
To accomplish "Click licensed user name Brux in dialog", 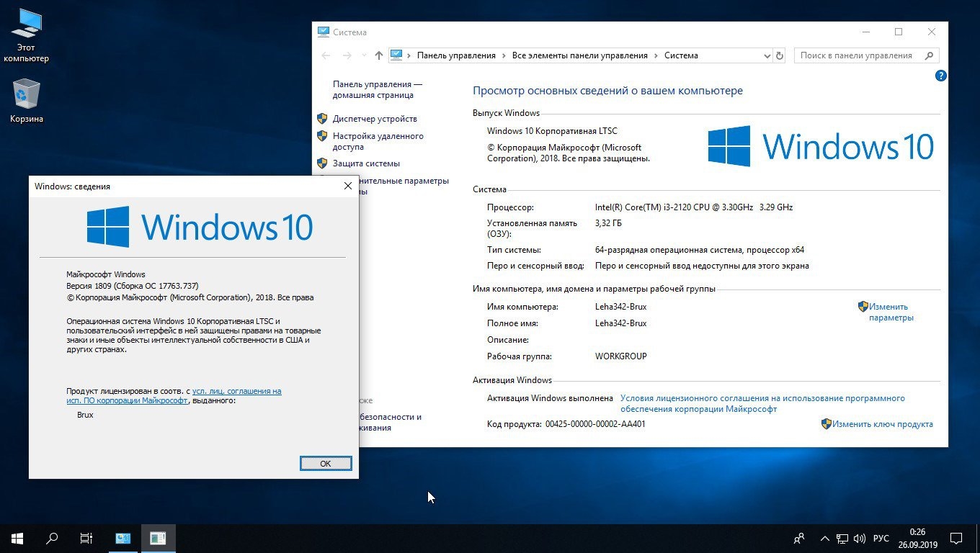I will [x=85, y=415].
